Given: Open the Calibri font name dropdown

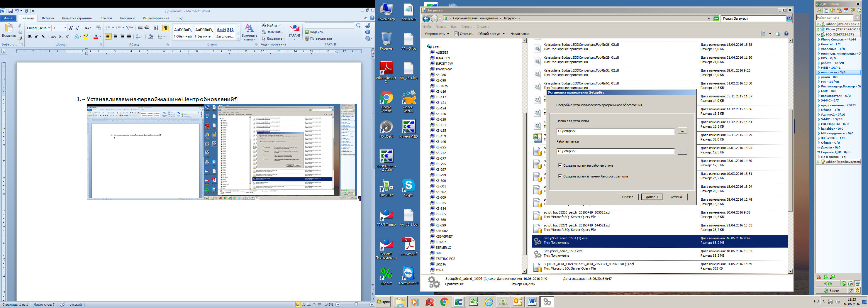Looking at the screenshot, I should [49, 28].
